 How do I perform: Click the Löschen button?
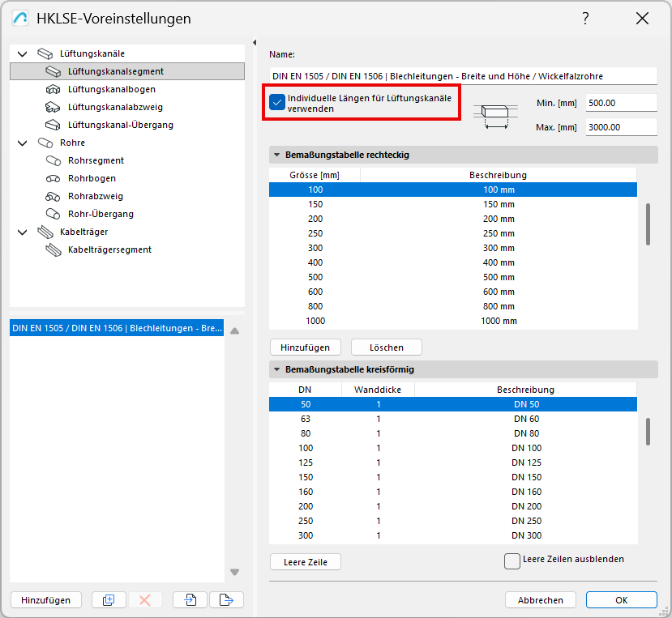pyautogui.click(x=387, y=347)
